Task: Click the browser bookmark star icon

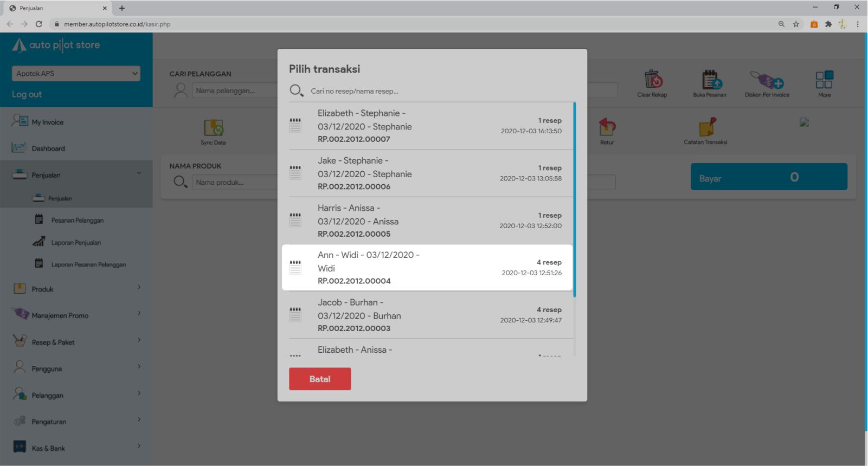Action: point(796,24)
